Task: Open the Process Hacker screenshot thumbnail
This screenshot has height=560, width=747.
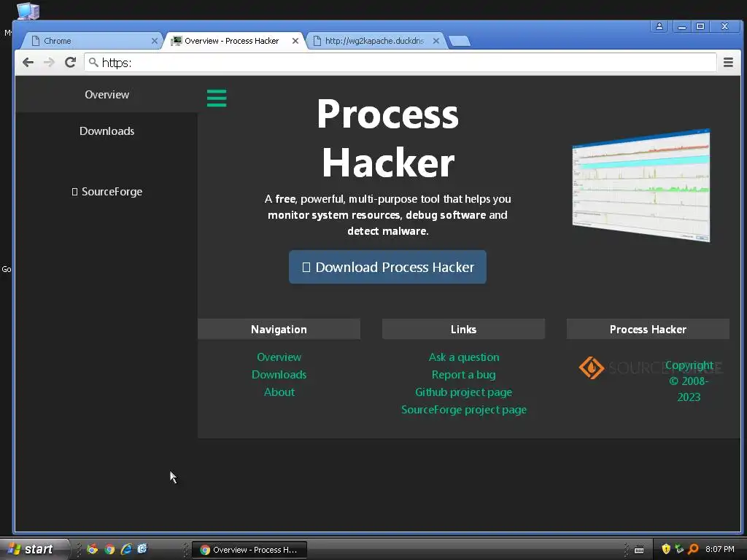Action: pyautogui.click(x=641, y=185)
